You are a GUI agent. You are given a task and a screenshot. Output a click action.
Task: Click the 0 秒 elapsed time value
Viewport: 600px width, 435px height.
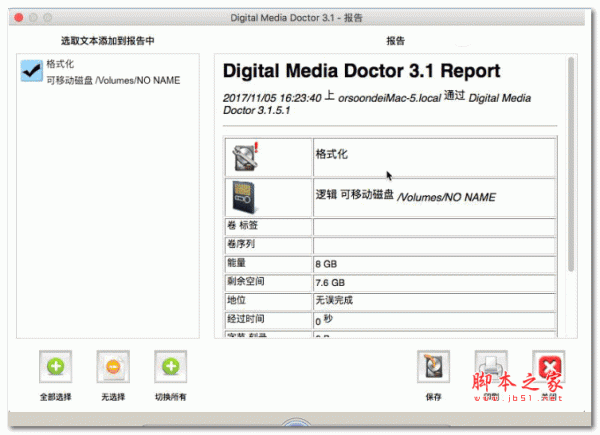[x=324, y=320]
